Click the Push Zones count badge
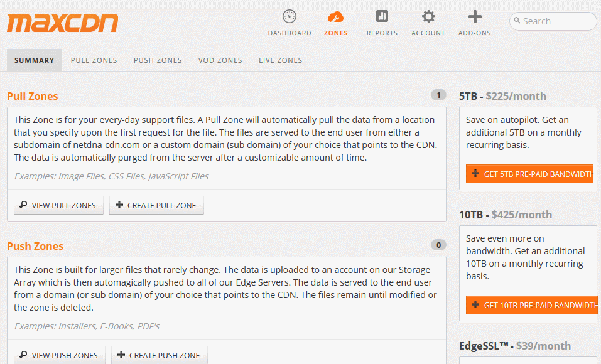Image resolution: width=601 pixels, height=364 pixels. (x=438, y=245)
